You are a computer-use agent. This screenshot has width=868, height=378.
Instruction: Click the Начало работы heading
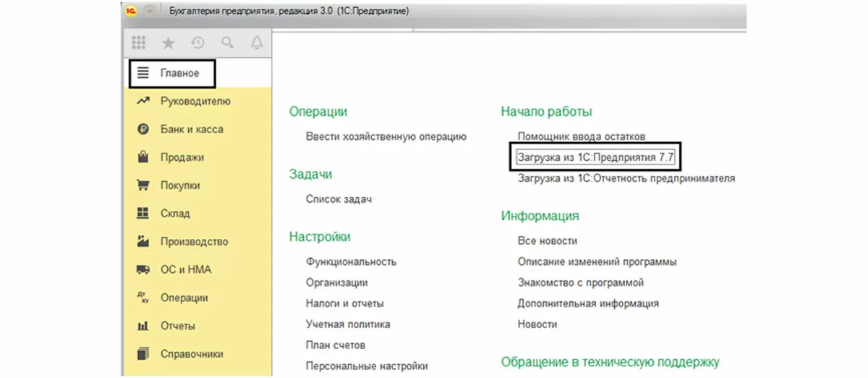[546, 112]
